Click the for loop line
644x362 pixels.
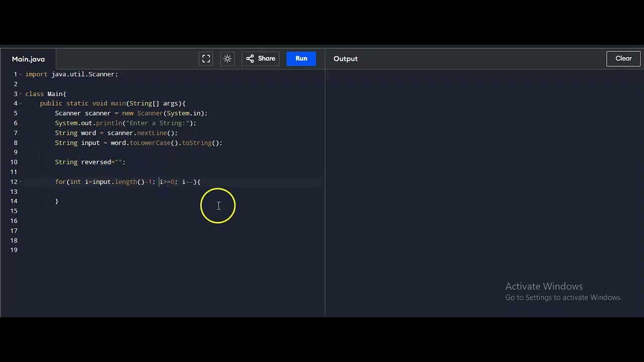(128, 182)
